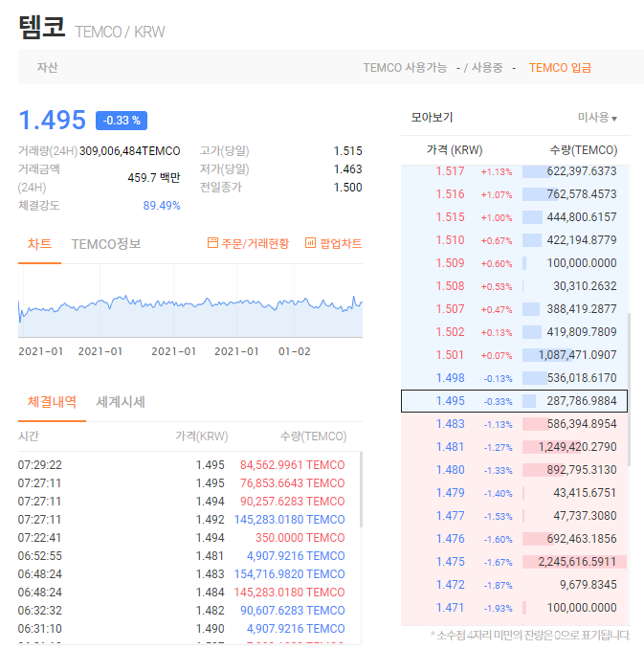Select the 1.515 ask price row
The height and width of the screenshot is (649, 644).
(x=514, y=217)
